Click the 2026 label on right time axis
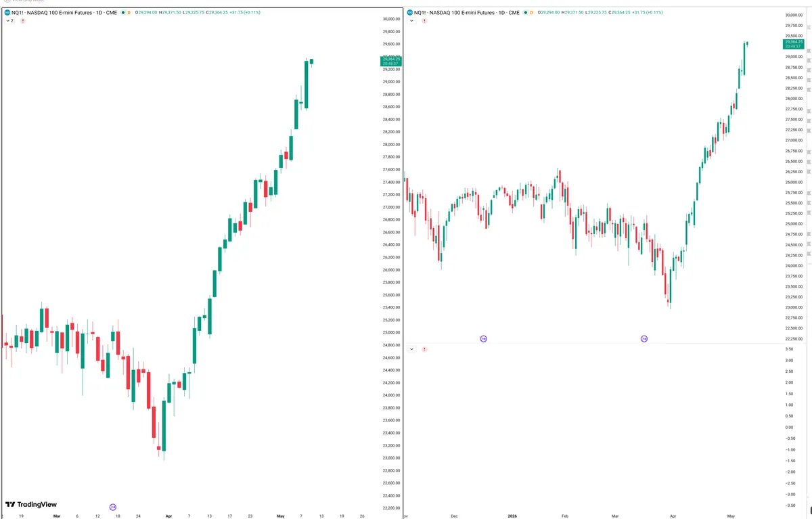The height and width of the screenshot is (519, 812). pyautogui.click(x=512, y=516)
